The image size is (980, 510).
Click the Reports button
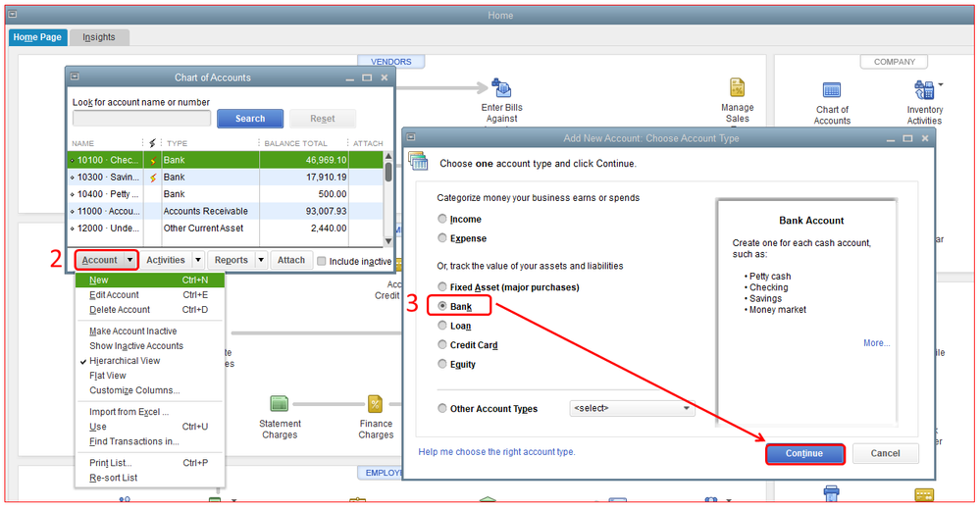[x=232, y=260]
